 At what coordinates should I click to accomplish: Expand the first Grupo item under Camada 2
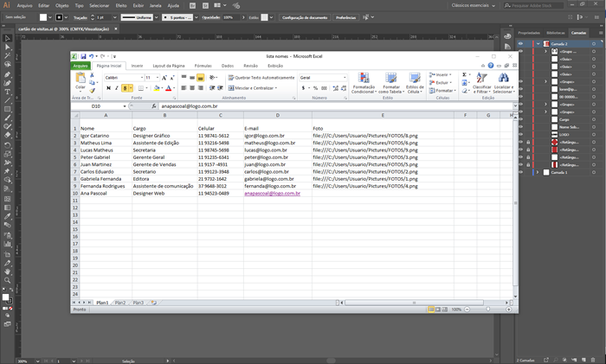click(545, 51)
